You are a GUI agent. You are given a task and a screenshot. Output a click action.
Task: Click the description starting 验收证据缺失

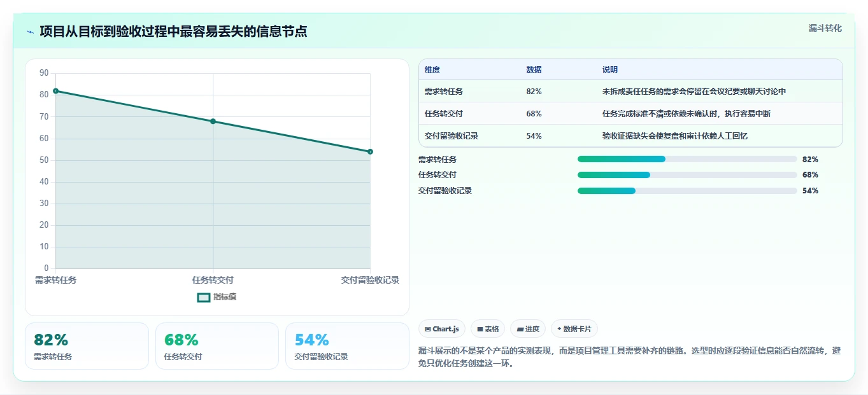pyautogui.click(x=675, y=136)
